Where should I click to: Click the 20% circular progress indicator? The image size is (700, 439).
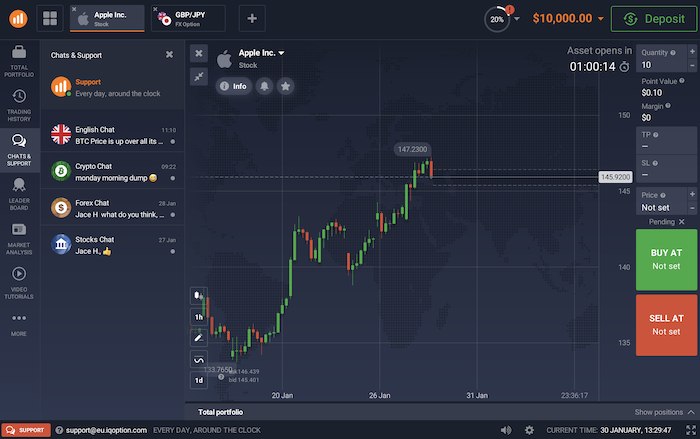point(497,19)
